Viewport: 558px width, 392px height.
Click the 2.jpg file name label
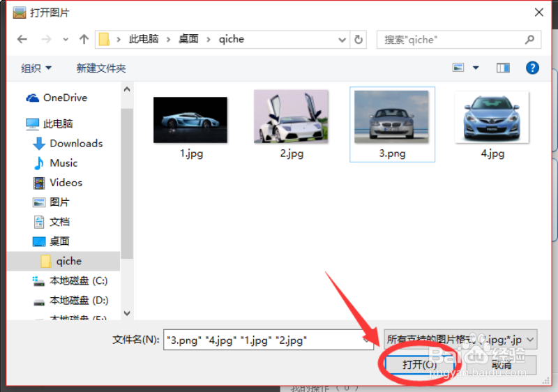292,153
